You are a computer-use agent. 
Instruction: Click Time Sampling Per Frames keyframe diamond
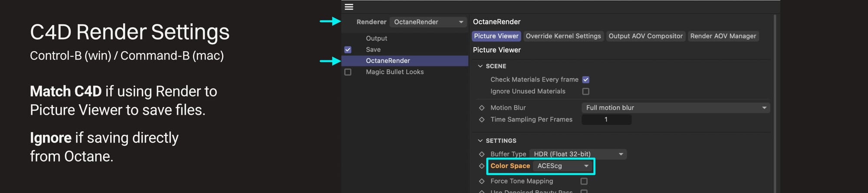click(x=481, y=119)
